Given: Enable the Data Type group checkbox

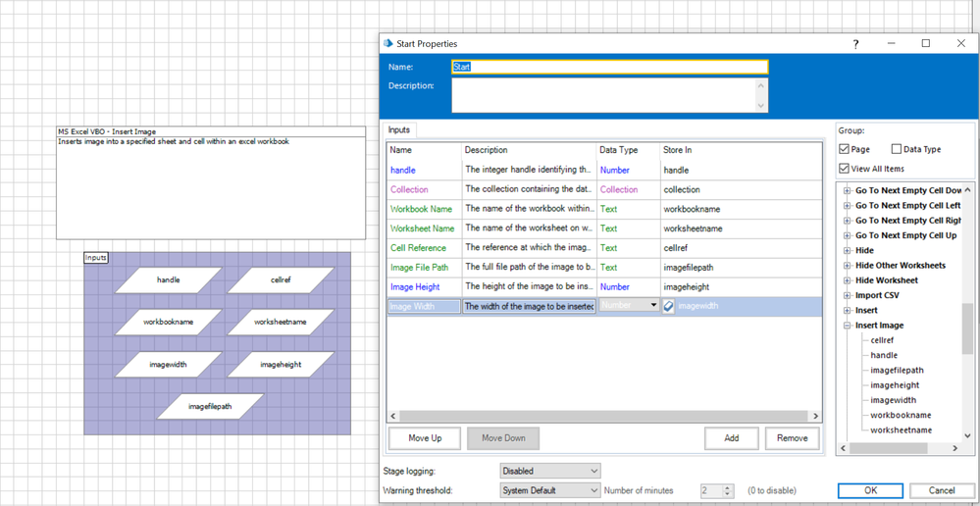Looking at the screenshot, I should pyautogui.click(x=897, y=149).
